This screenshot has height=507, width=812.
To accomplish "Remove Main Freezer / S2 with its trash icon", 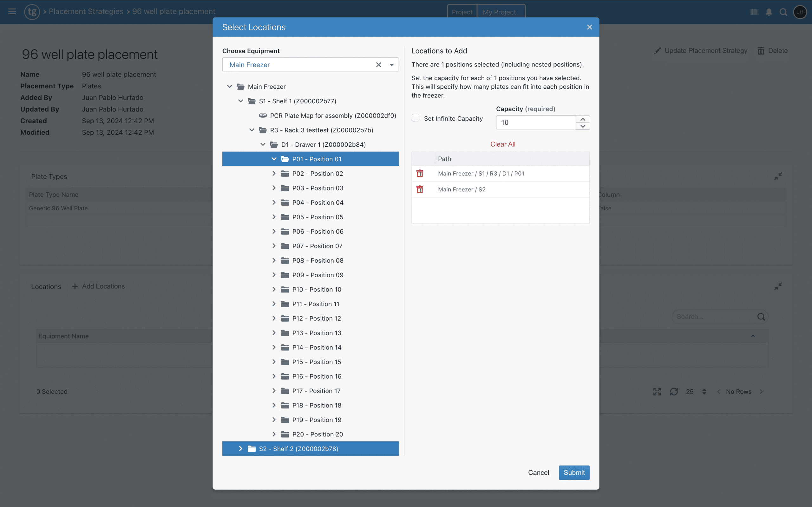I will click(420, 189).
